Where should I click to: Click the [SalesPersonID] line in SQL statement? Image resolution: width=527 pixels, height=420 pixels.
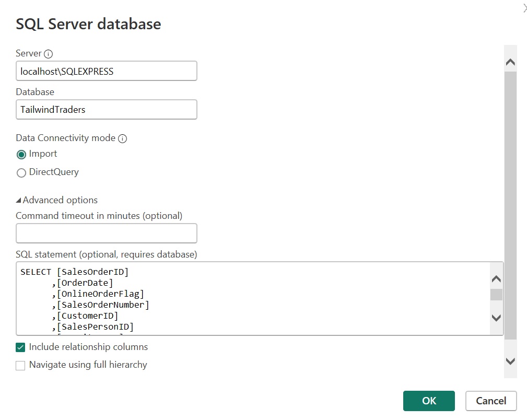[93, 327]
